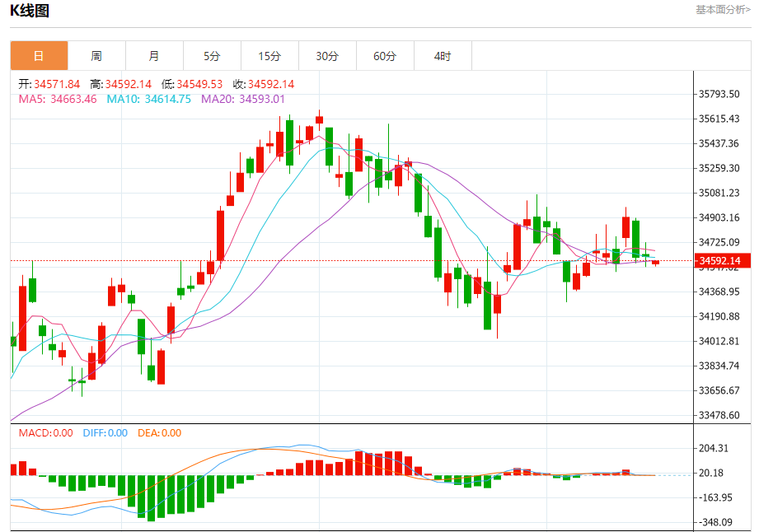Image resolution: width=759 pixels, height=532 pixels.
Task: Click the 33656.67 axis label
Action: pyautogui.click(x=719, y=390)
